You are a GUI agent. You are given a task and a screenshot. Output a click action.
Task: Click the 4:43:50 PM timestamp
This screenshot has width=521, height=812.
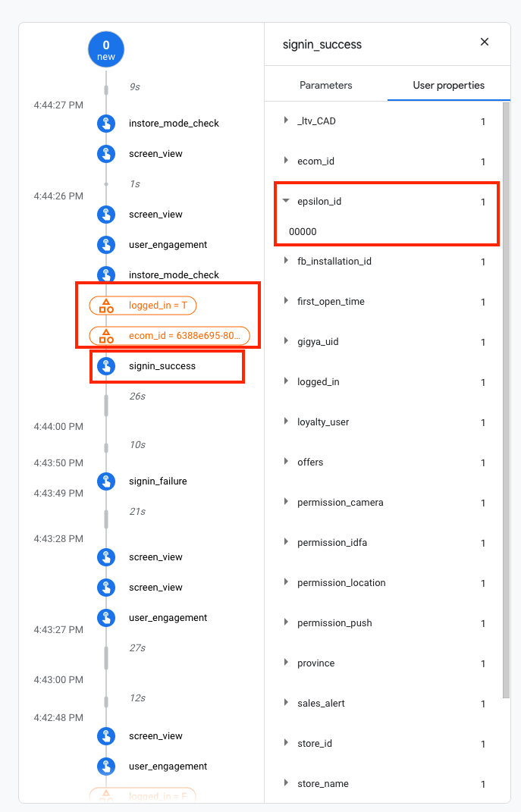[58, 463]
